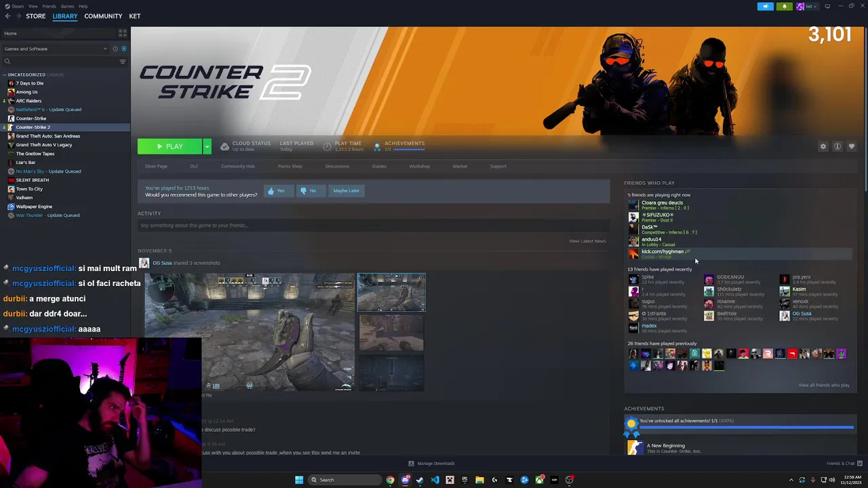Open Google Chrome from taskbar
868x488 pixels.
[x=390, y=480]
